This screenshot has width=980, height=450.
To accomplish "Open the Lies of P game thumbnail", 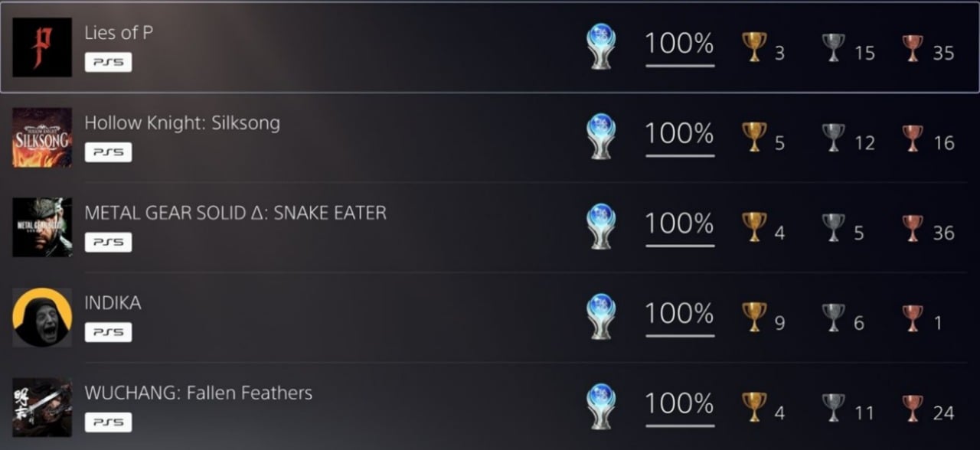I will point(42,47).
